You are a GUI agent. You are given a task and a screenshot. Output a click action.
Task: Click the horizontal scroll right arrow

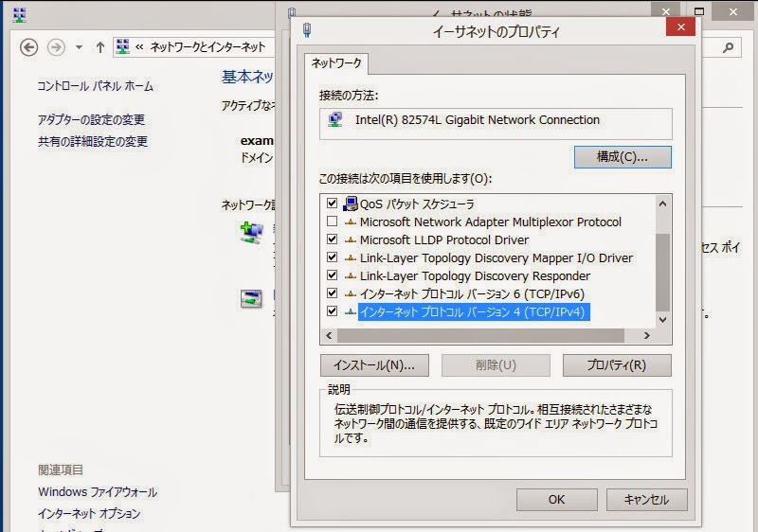647,335
